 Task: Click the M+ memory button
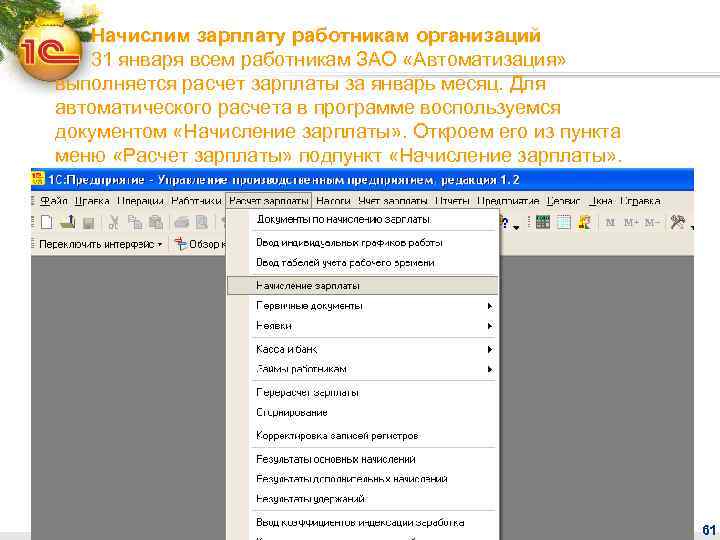click(x=631, y=223)
